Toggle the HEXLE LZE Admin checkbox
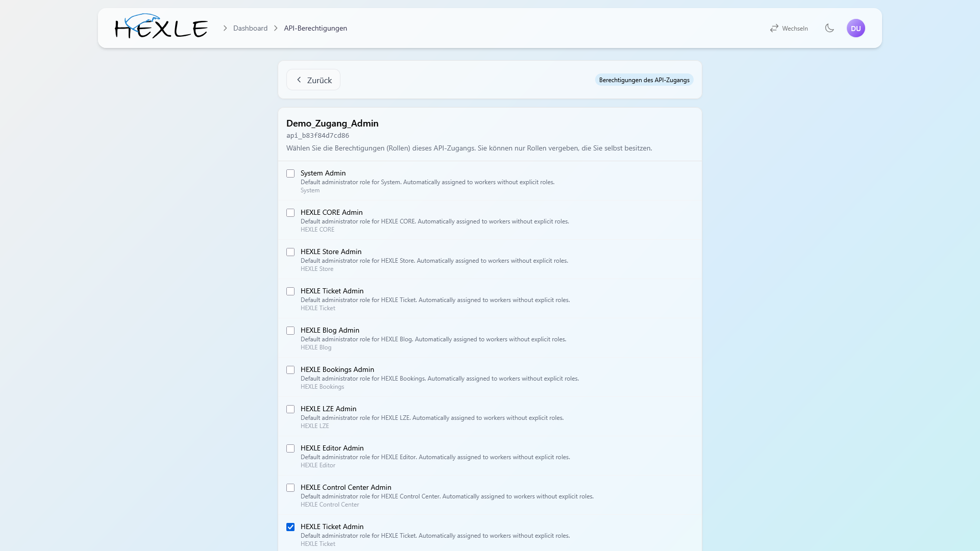Viewport: 980px width, 551px height. pos(290,409)
